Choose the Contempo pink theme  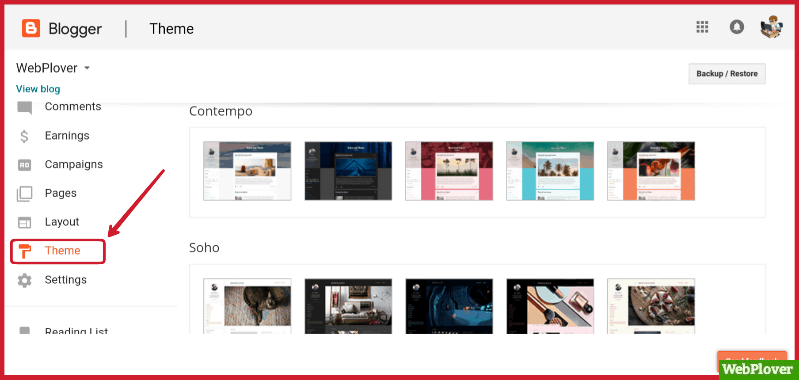[449, 171]
